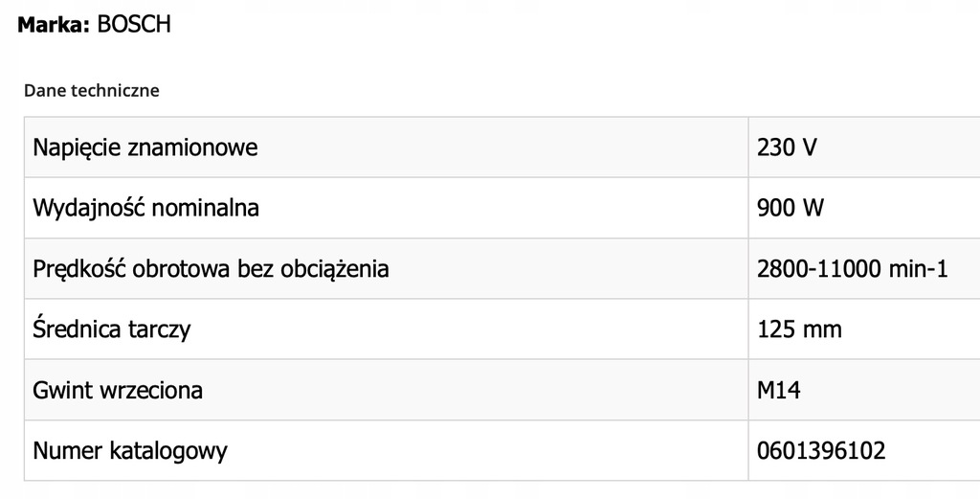Click the word "obciążenia"
The width and height of the screenshot is (980, 499).
tap(335, 269)
